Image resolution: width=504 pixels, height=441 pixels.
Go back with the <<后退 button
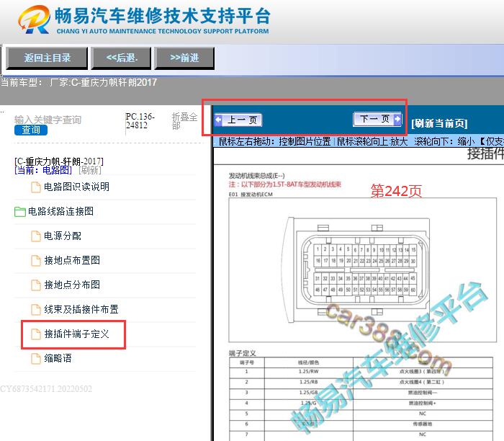[121, 58]
